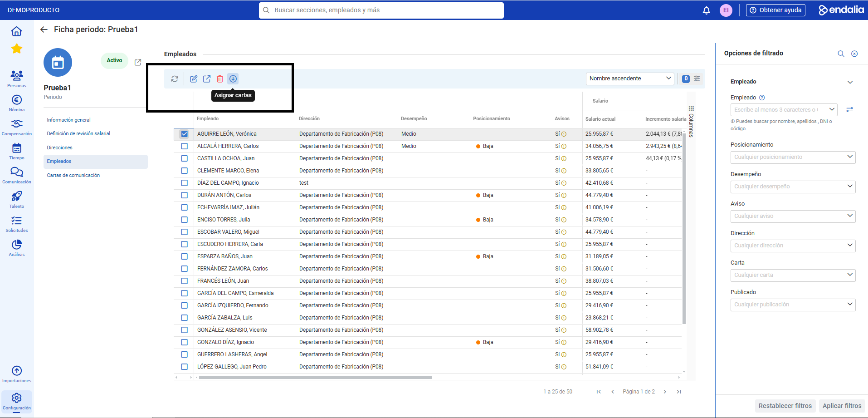This screenshot has height=418, width=868.
Task: Open Importaciones in sidebar
Action: click(x=17, y=374)
